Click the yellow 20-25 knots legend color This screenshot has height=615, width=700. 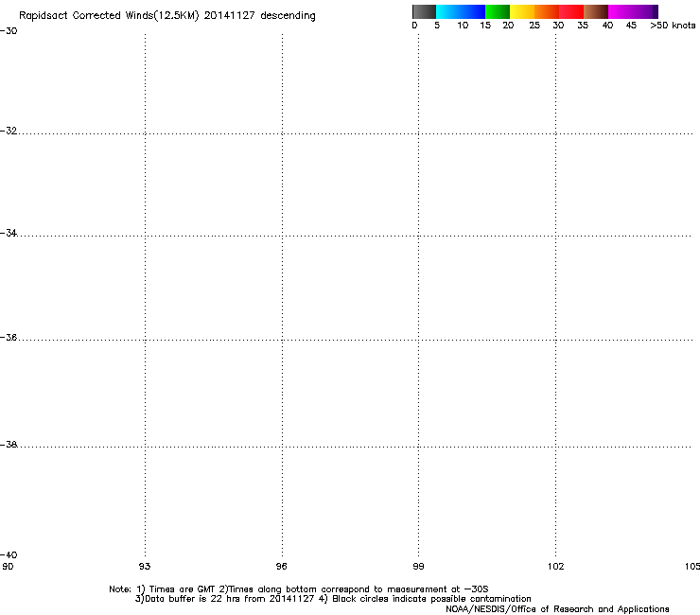(x=522, y=11)
